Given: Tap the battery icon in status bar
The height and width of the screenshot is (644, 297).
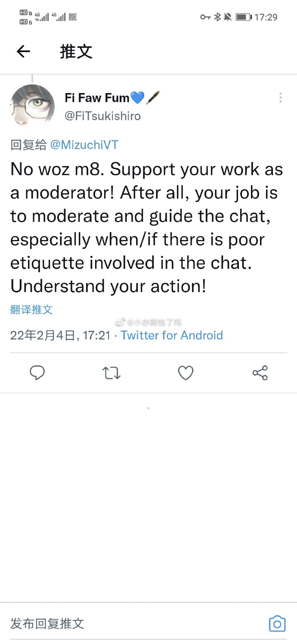Looking at the screenshot, I should (x=243, y=17).
